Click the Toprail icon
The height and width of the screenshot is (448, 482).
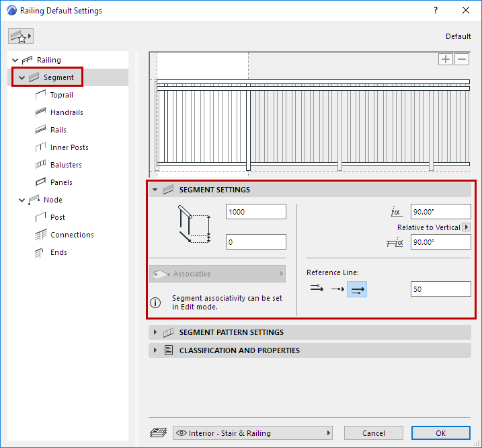coord(40,95)
